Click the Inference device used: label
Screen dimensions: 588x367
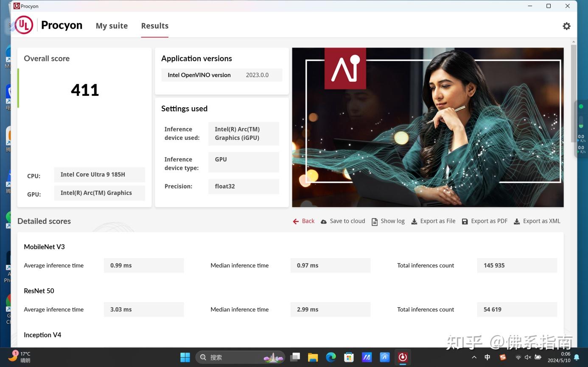(x=182, y=133)
